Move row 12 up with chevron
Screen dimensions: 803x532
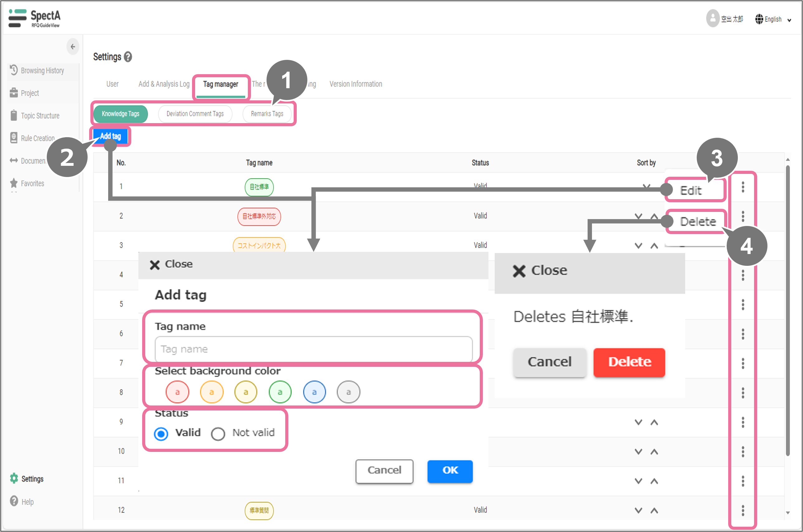(654, 510)
